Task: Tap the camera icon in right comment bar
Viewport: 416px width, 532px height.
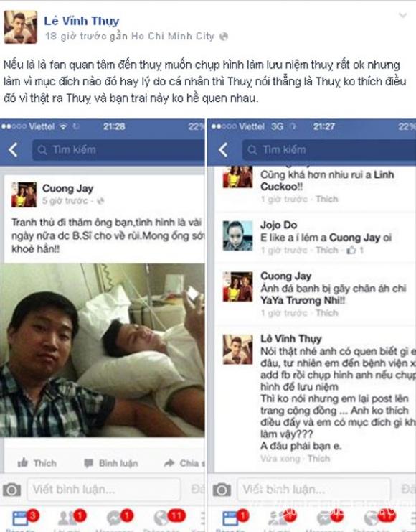Action: tap(222, 490)
